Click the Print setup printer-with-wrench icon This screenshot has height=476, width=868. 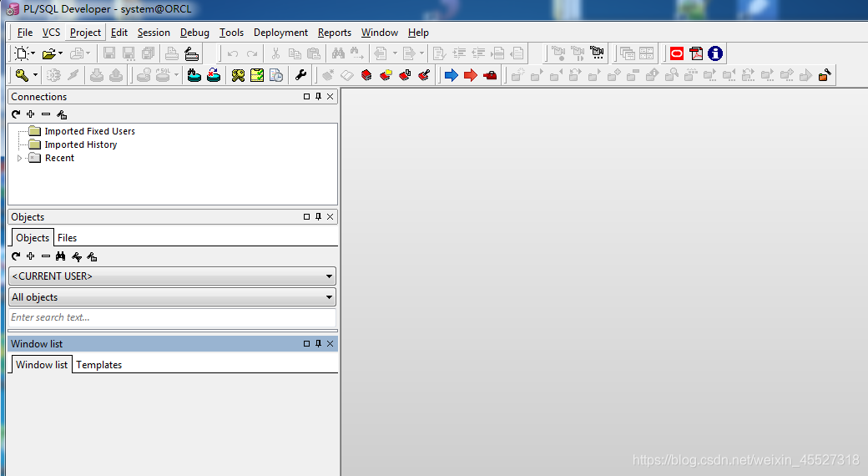(191, 53)
